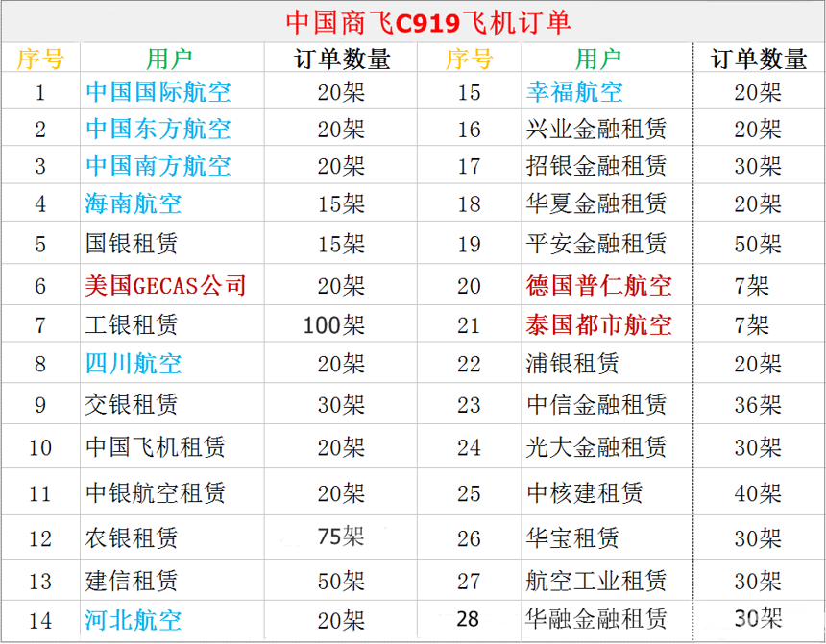Select the 华融金融租赁 cell
Image resolution: width=826 pixels, height=644 pixels.
pos(607,619)
